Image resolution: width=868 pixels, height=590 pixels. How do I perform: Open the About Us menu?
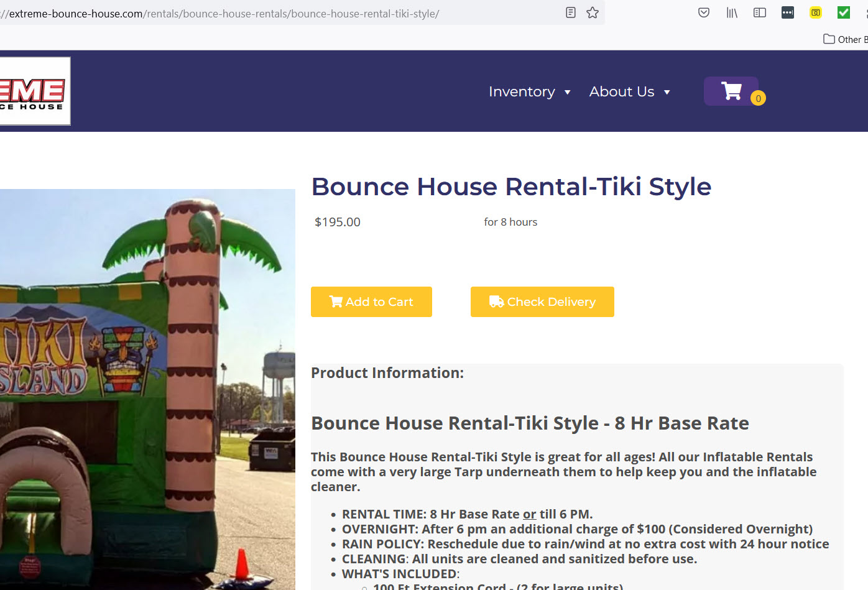[x=622, y=92]
